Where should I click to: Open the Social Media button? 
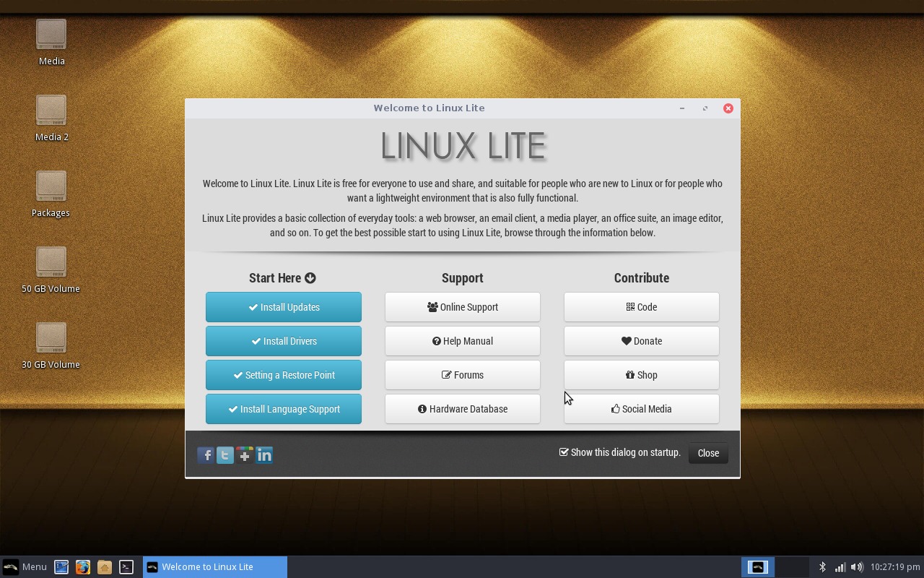tap(642, 409)
